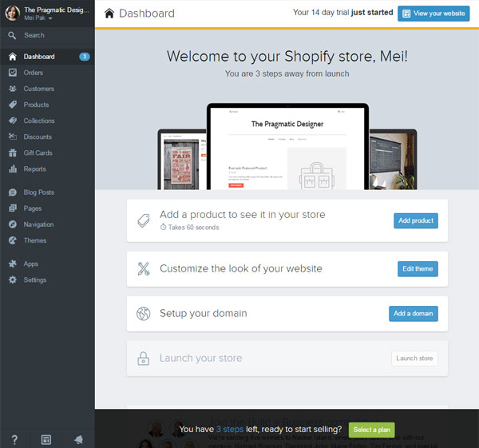Open Settings in sidebar
Screen dimensions: 479x448
point(35,280)
